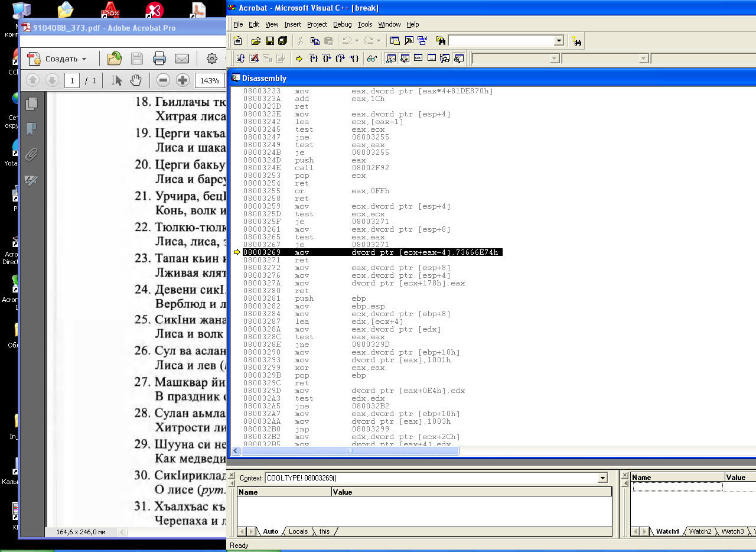756x552 pixels.
Task: Click the highlighted disassembly line at 08003269
Action: [x=372, y=252]
